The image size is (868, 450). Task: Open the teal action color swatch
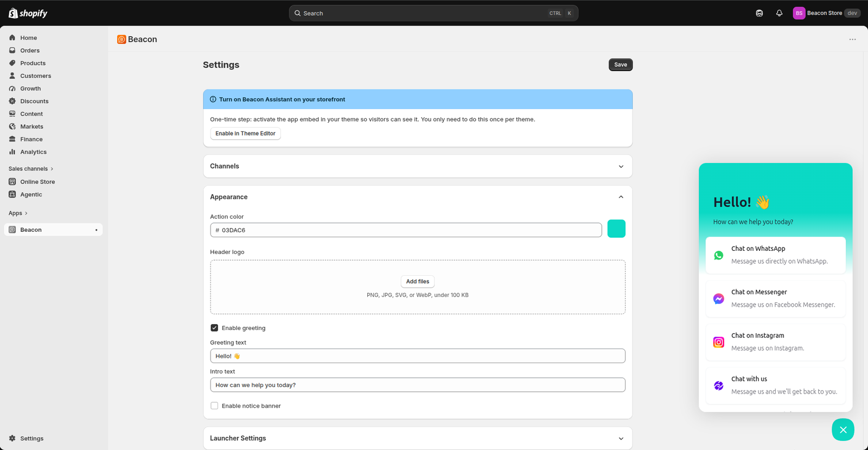pos(616,229)
